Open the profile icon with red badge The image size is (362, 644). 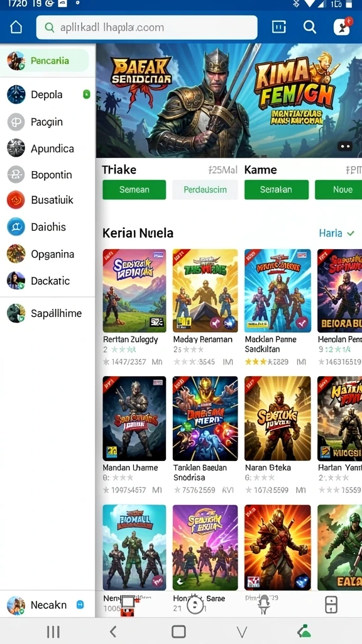pos(343,26)
